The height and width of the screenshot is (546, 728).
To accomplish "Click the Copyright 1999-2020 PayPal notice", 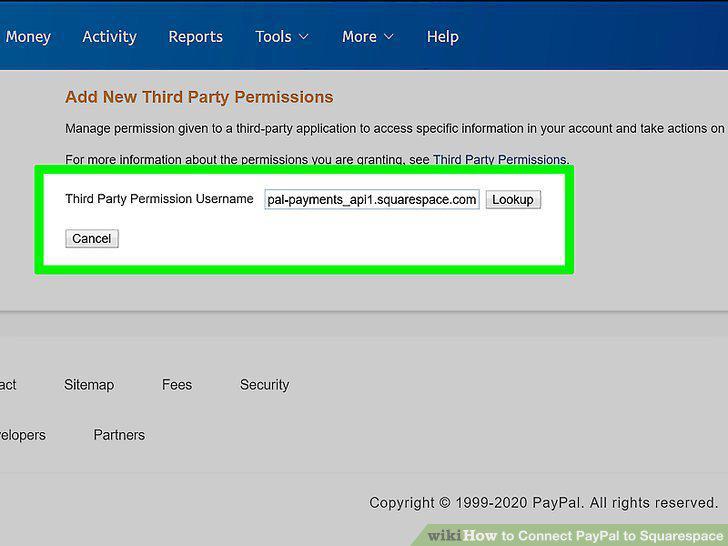I will [543, 503].
